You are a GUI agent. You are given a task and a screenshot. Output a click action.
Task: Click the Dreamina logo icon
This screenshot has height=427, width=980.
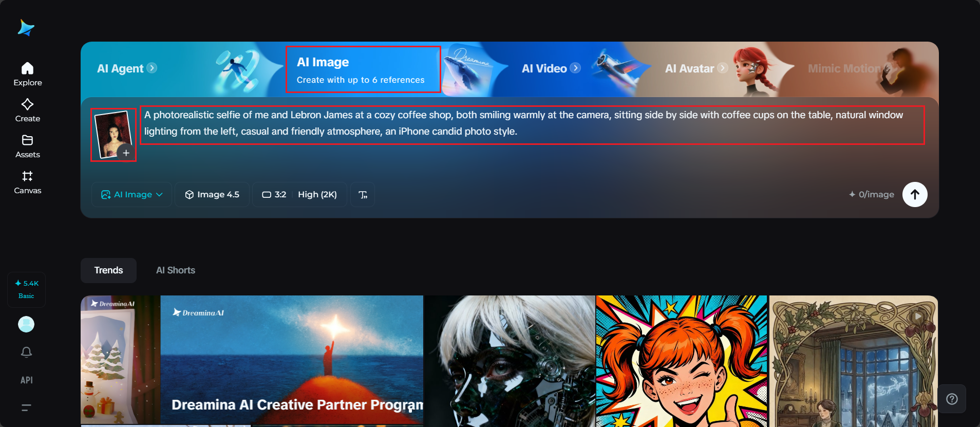[x=26, y=28]
